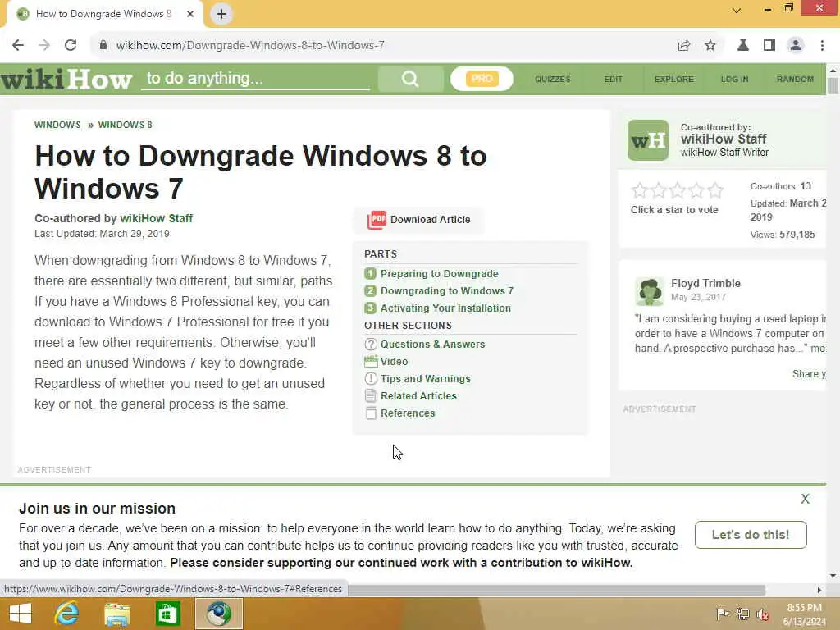Click the Download Article PDF button

pos(418,220)
